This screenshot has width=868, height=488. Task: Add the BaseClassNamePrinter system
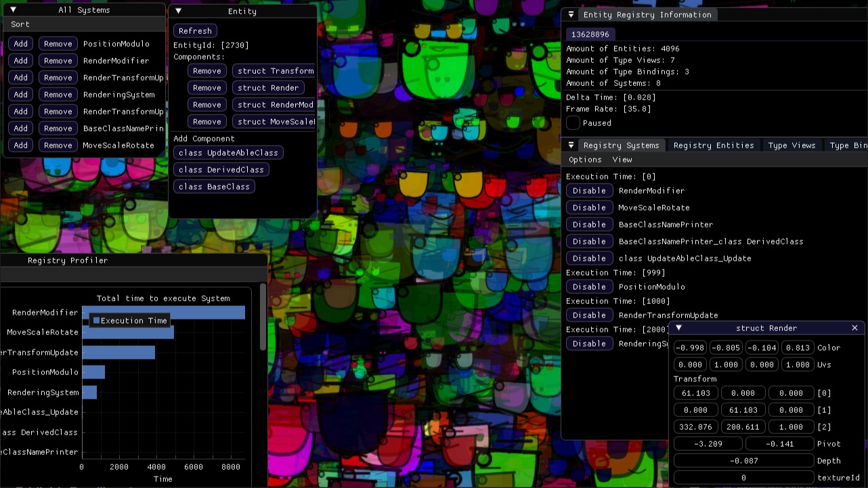21,128
